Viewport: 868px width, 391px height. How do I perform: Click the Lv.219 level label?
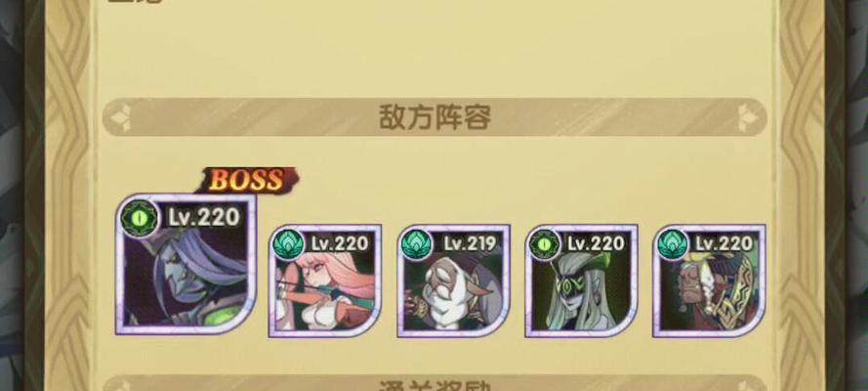coord(470,243)
